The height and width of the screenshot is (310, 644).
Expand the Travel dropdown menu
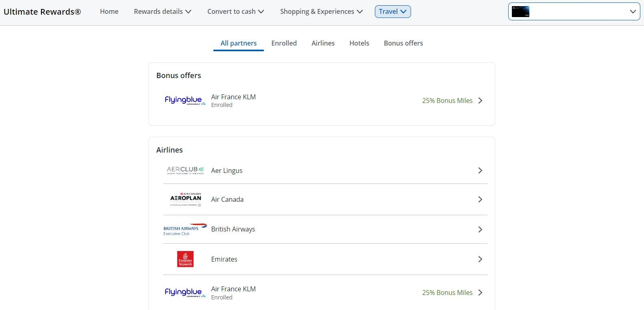393,11
